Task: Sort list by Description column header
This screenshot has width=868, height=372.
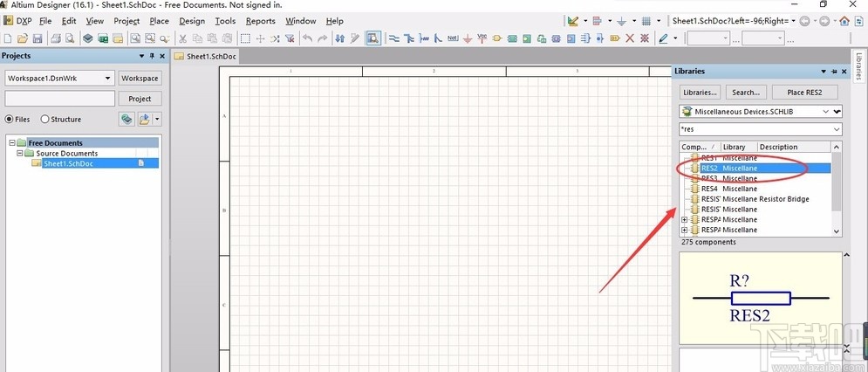Action: pos(794,147)
